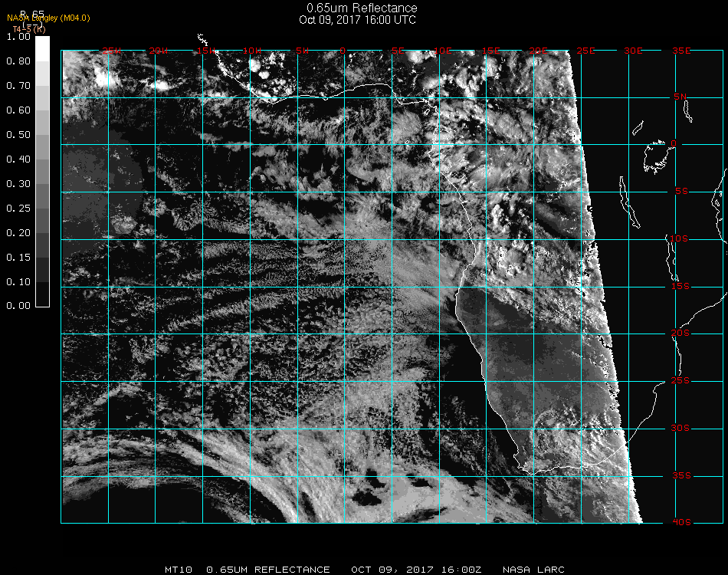Screen dimensions: 728x575
Task: Select the 25S latitude label
Action: (x=680, y=381)
